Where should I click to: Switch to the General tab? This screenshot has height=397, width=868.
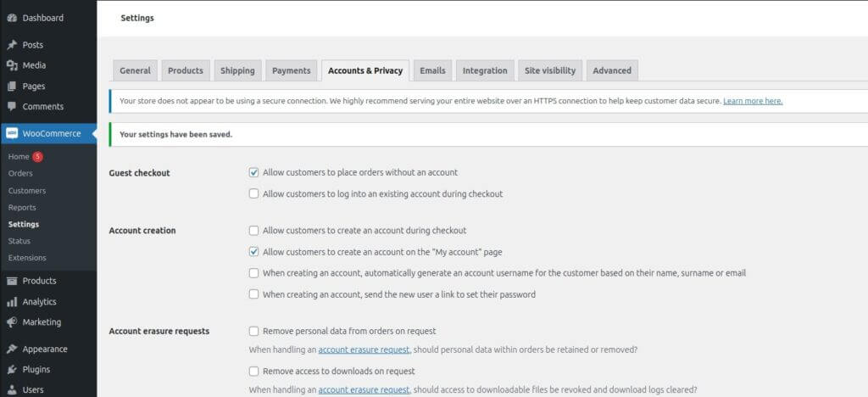(135, 70)
